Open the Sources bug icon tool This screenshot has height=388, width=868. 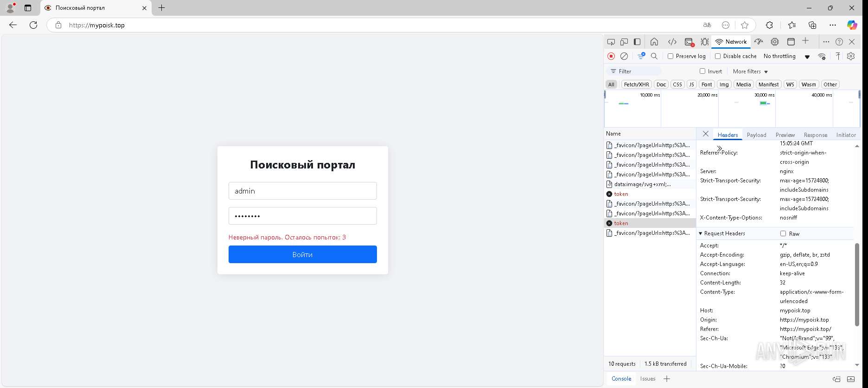(705, 42)
